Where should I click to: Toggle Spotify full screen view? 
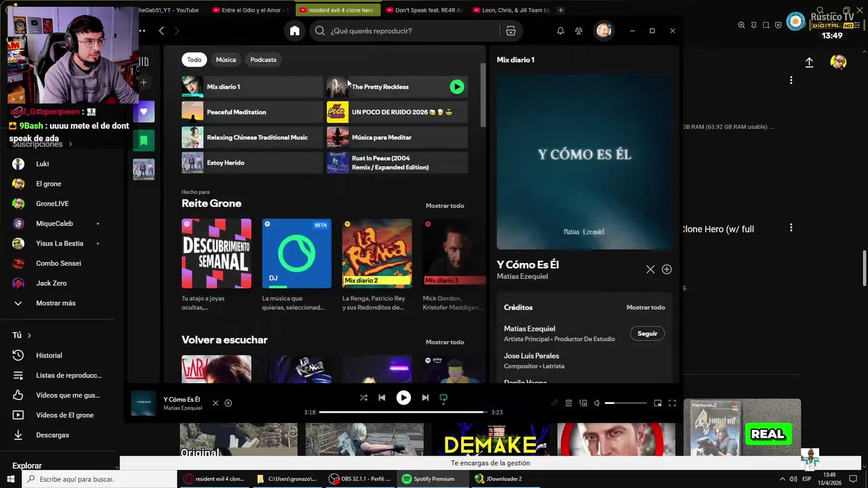click(672, 403)
